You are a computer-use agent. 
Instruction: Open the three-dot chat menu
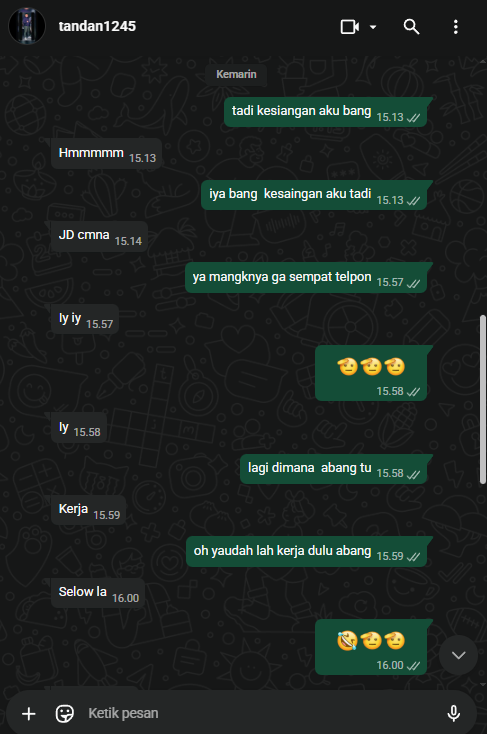(x=456, y=27)
